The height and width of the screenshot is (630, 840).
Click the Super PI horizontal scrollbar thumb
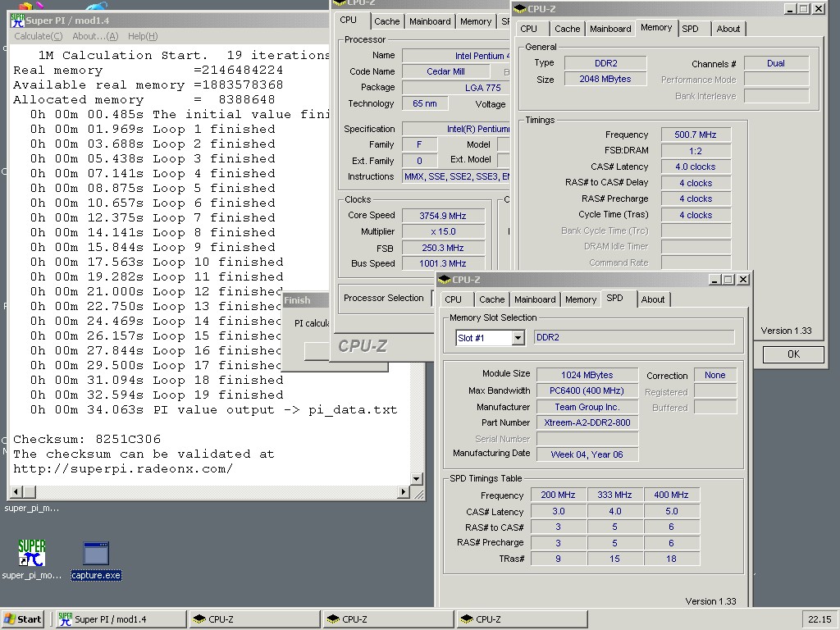coord(29,492)
